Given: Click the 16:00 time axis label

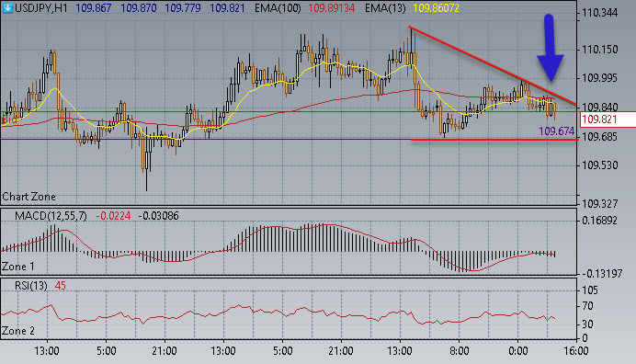Looking at the screenshot, I should (576, 350).
